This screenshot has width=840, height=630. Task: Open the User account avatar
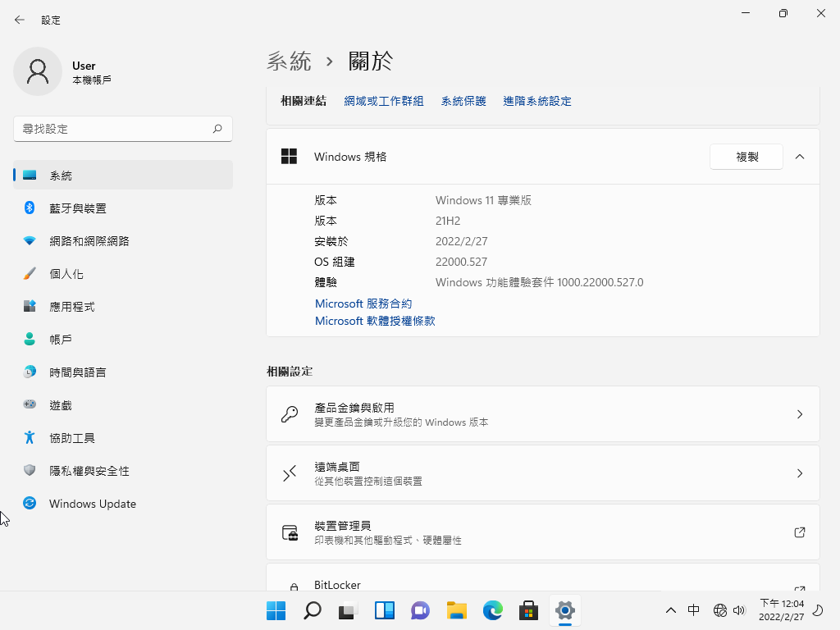pyautogui.click(x=38, y=71)
